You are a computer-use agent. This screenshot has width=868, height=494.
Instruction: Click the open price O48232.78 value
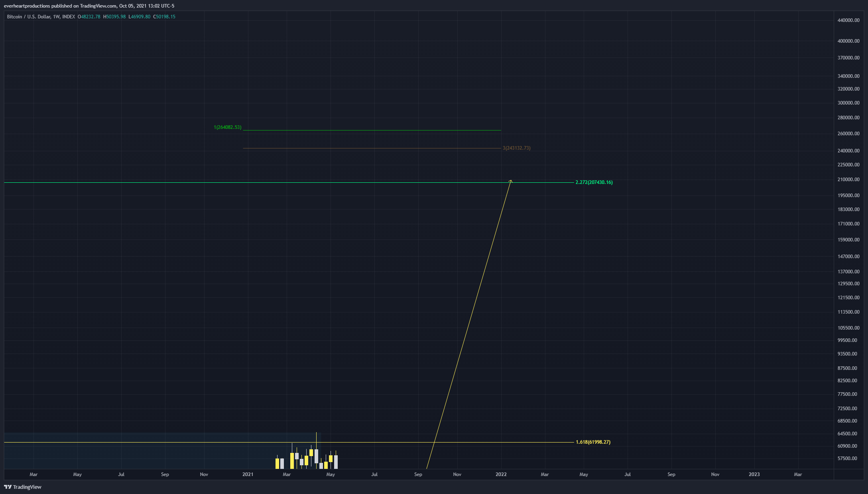pos(89,17)
